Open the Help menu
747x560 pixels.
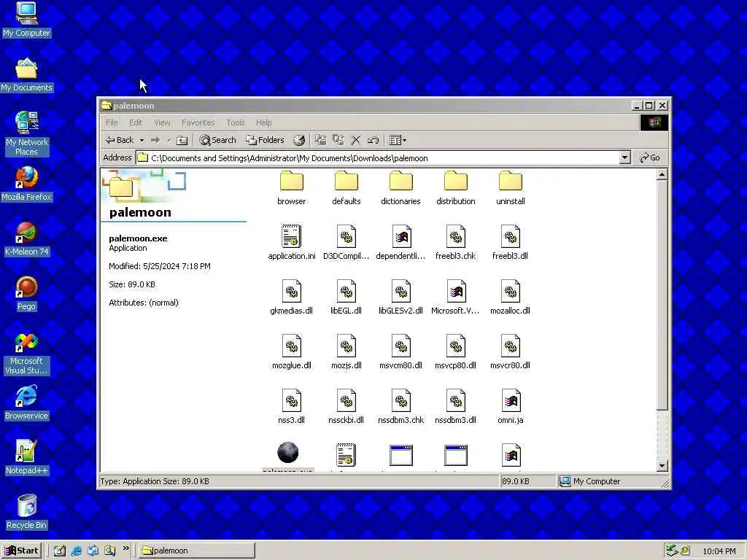coord(263,122)
